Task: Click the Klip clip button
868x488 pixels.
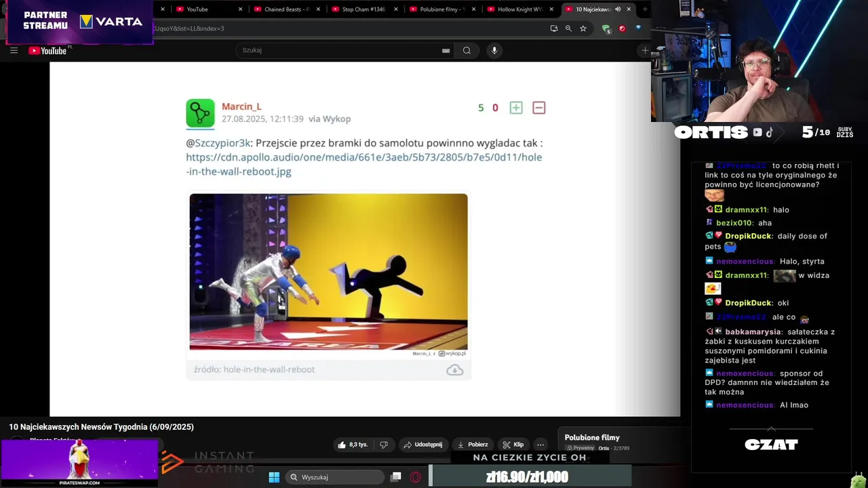Action: point(513,445)
